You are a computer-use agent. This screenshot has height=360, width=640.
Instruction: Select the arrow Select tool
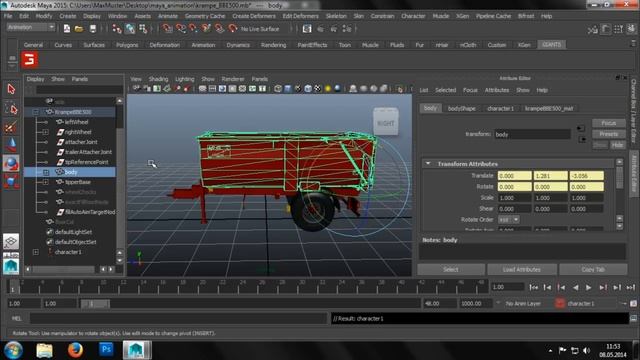pos(11,89)
